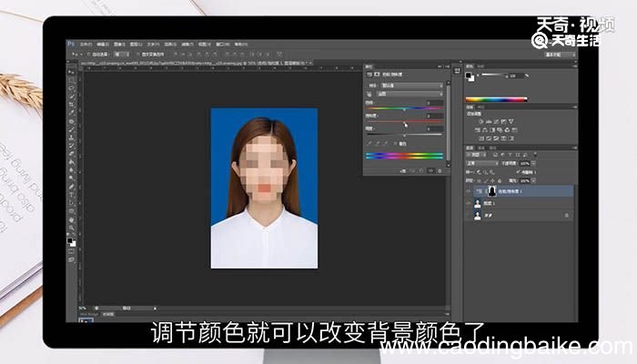Toggle the layer filter on/off switch

[535, 155]
